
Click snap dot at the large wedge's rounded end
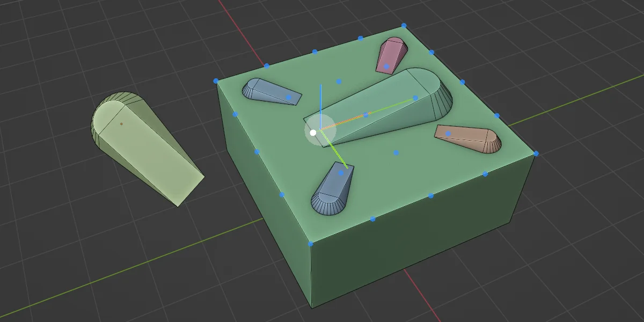415,98
